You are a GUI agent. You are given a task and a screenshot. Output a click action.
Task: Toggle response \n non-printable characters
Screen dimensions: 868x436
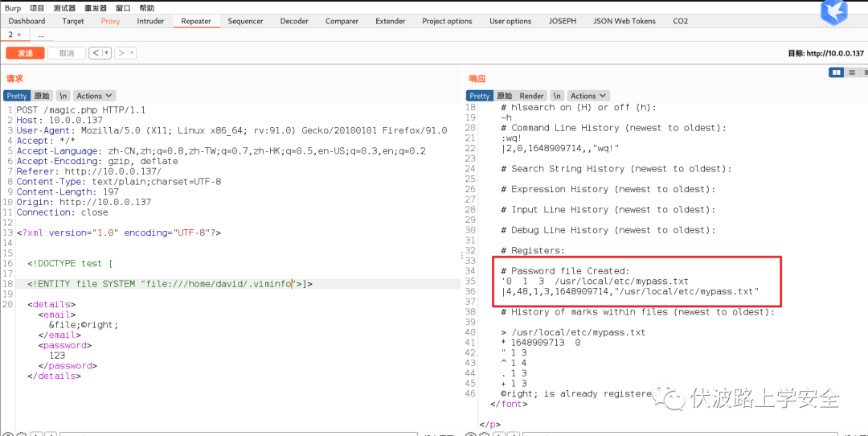[x=558, y=96]
